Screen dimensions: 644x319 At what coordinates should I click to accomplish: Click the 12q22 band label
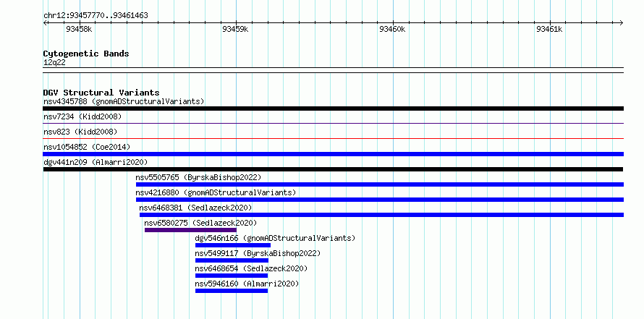(x=54, y=63)
